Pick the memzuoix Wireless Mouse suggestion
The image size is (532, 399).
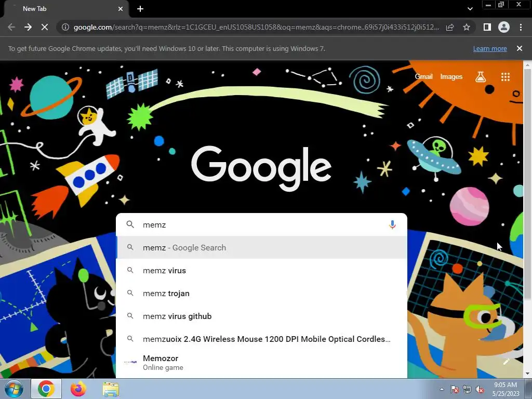(x=261, y=339)
